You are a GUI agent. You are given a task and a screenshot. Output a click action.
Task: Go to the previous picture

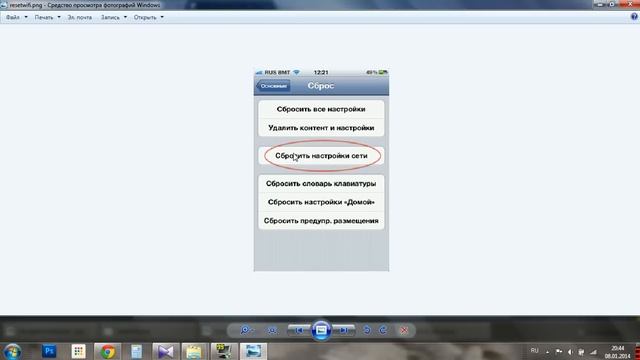[299, 330]
